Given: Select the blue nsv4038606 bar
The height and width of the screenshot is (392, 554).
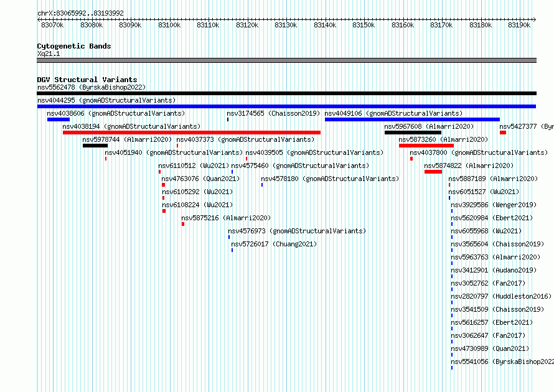Looking at the screenshot, I should 59,119.
